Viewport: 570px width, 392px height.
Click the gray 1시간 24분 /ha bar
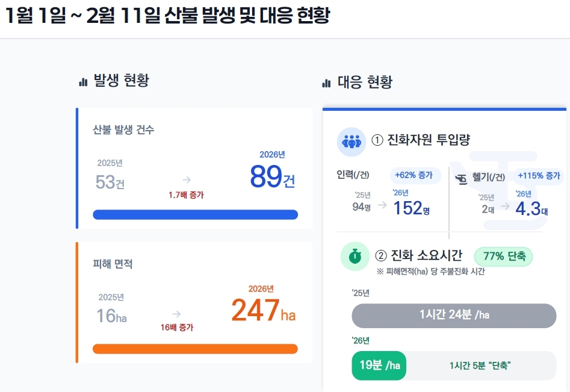(x=454, y=316)
